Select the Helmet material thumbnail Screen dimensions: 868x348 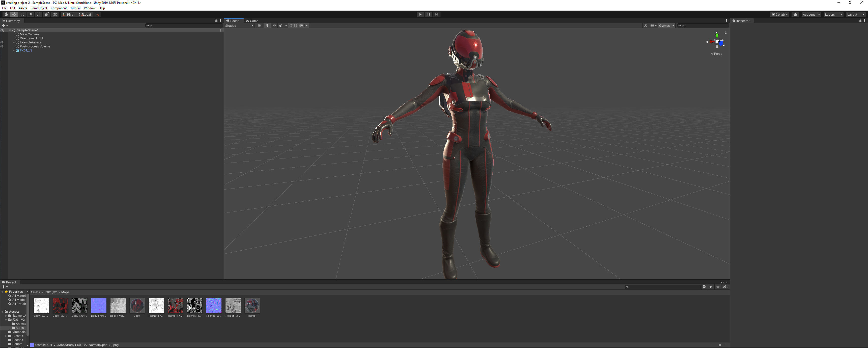pyautogui.click(x=252, y=306)
